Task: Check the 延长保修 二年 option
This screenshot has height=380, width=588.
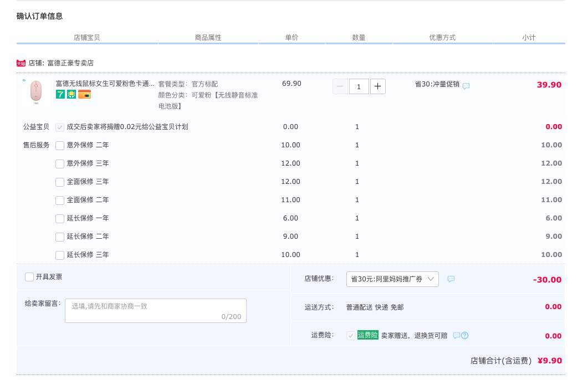Action: point(60,237)
